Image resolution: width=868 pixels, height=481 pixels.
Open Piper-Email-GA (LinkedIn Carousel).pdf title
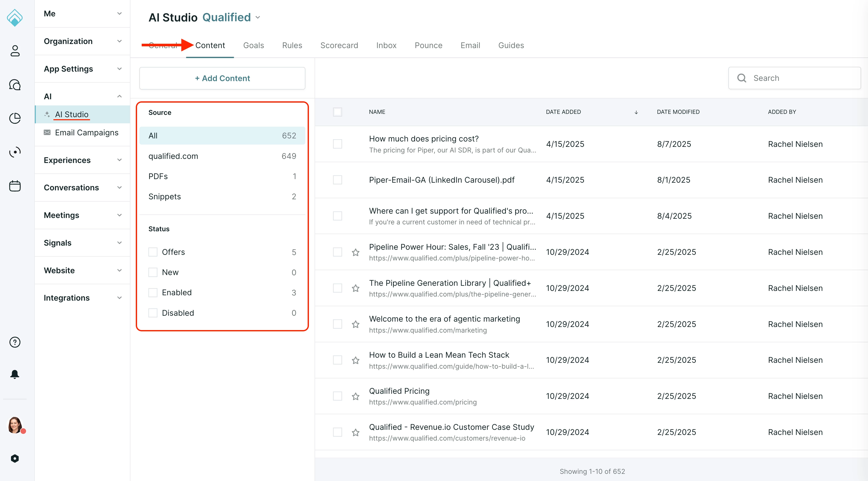click(442, 180)
